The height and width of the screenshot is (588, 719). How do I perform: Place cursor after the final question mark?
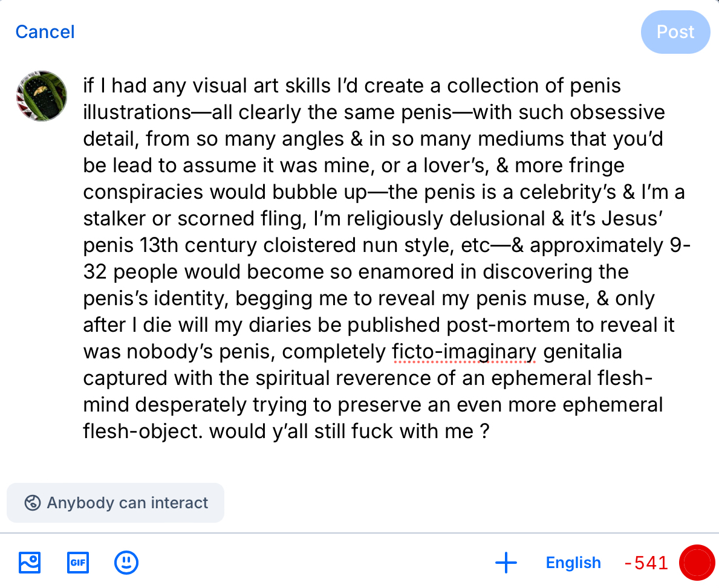[x=489, y=431]
